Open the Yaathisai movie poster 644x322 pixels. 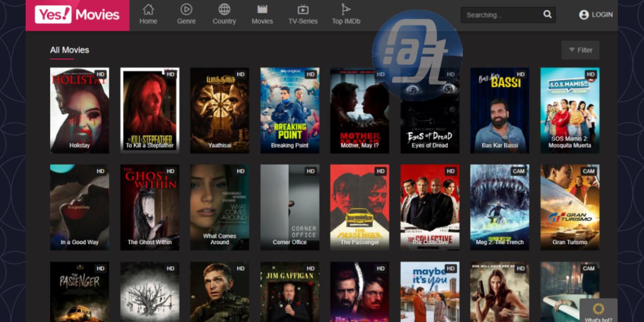(x=219, y=111)
